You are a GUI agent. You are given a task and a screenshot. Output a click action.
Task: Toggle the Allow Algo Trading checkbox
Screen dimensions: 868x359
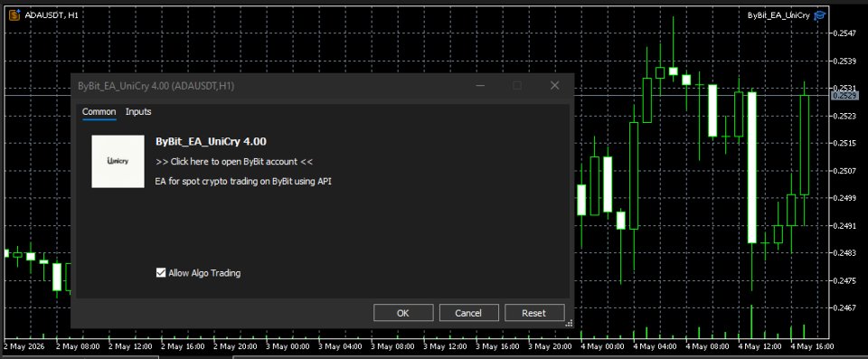point(161,272)
